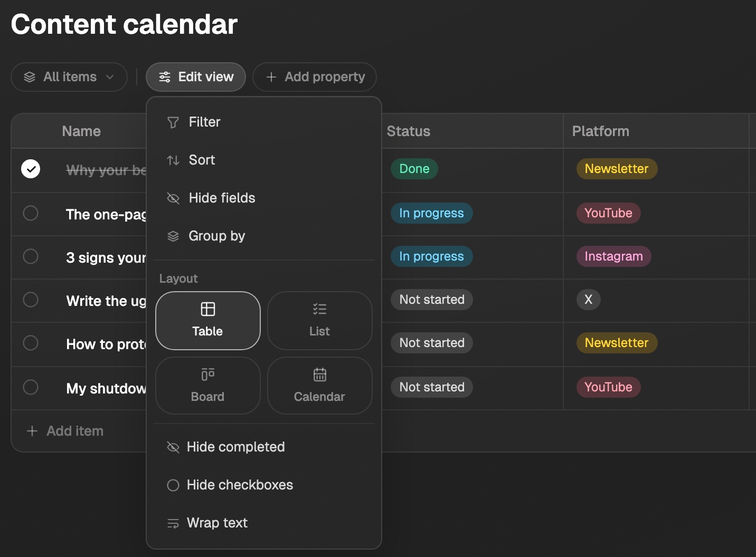
Task: Check the circle for 'The one-pag' row
Action: pyautogui.click(x=31, y=213)
